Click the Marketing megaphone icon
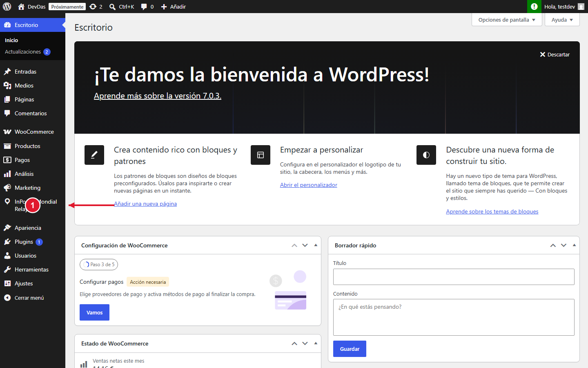Image resolution: width=588 pixels, height=368 pixels. (x=7, y=188)
